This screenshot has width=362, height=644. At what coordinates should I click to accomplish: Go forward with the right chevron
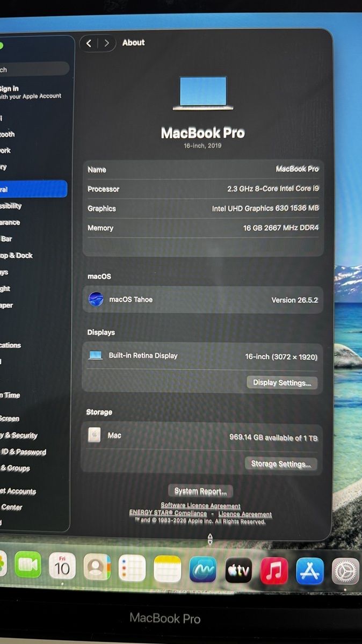[106, 43]
